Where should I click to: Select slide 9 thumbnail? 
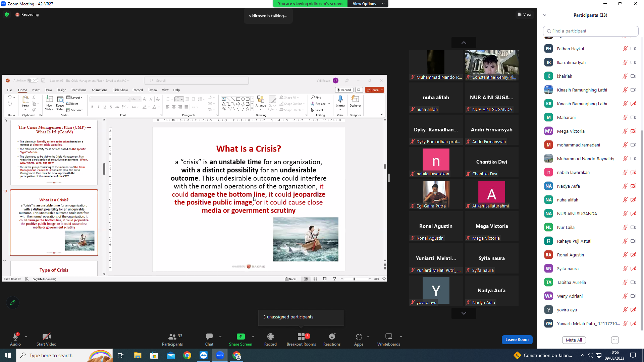(54, 153)
